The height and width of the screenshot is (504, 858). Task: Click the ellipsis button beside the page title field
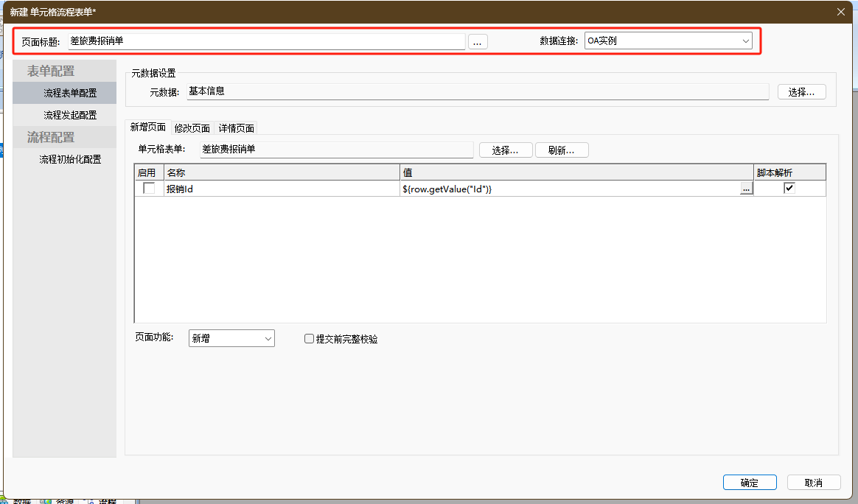pyautogui.click(x=478, y=42)
